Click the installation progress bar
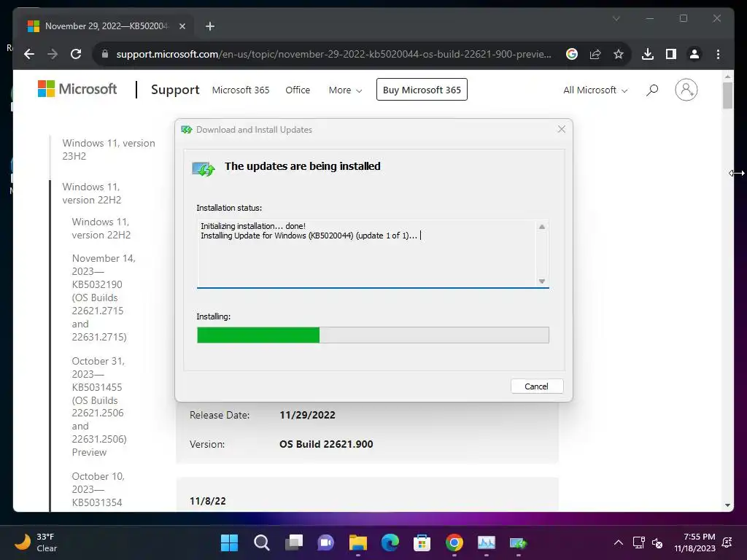 click(x=373, y=335)
